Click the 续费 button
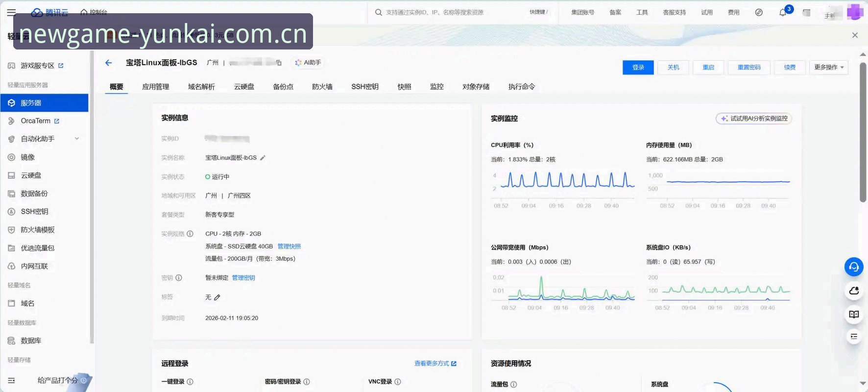868x392 pixels. 790,68
